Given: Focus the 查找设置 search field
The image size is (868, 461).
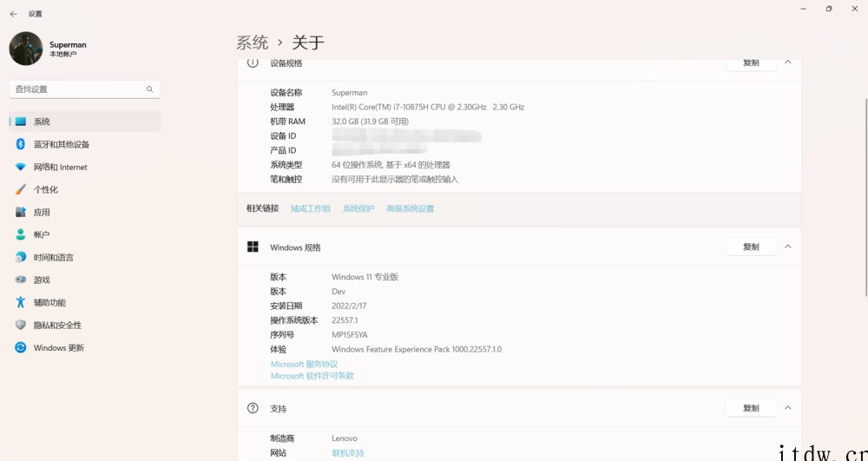Looking at the screenshot, I should click(x=85, y=89).
